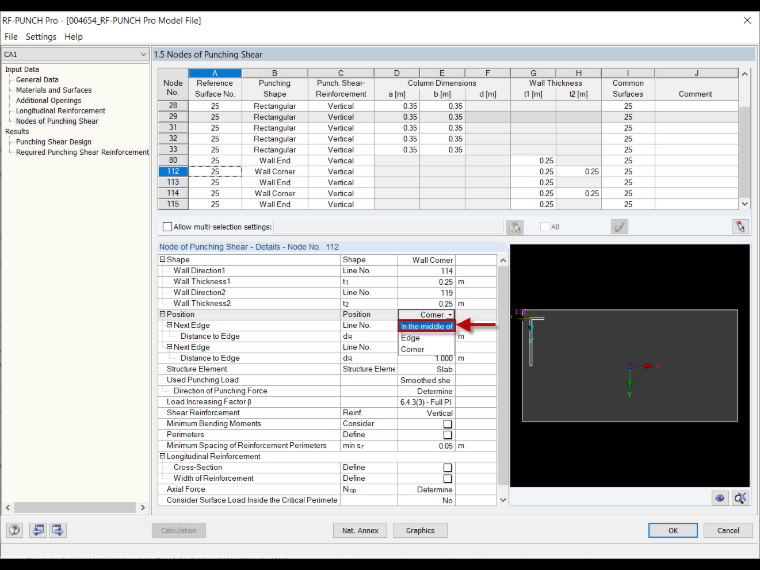The image size is (760, 570).
Task: Click Used Punching Load value
Action: 426,380
